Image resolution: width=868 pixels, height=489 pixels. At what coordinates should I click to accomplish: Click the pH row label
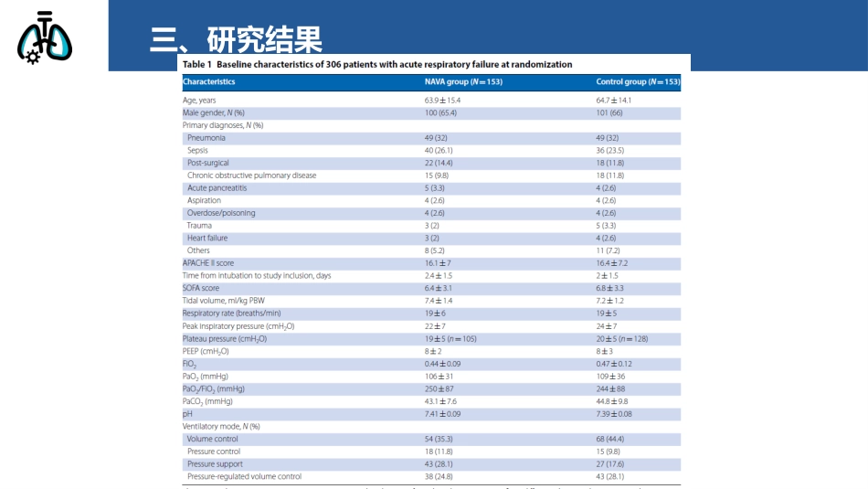(x=187, y=414)
